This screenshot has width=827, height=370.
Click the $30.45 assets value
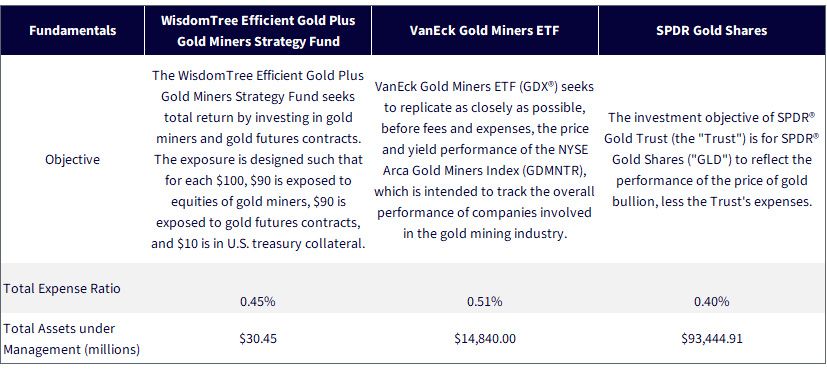tap(258, 338)
